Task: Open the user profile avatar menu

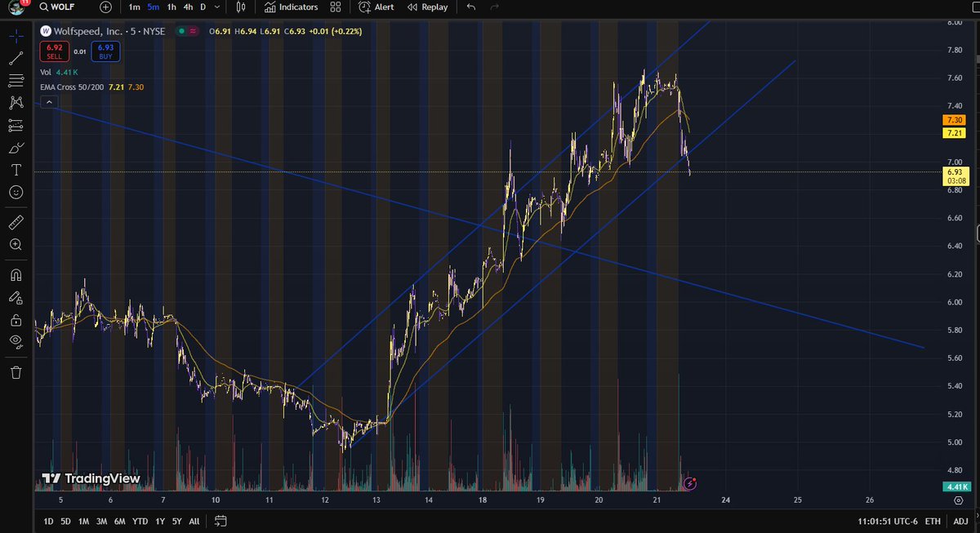Action: point(16,7)
